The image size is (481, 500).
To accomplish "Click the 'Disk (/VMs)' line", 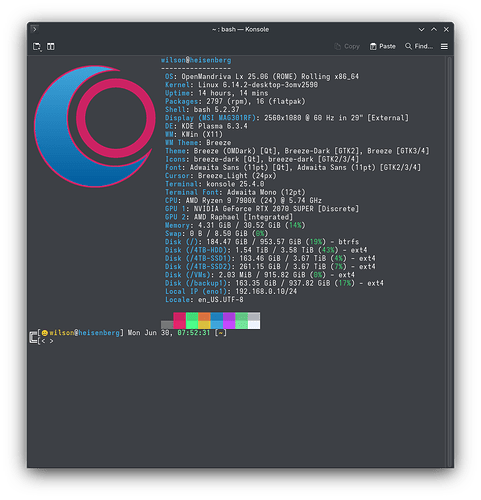I will point(260,275).
